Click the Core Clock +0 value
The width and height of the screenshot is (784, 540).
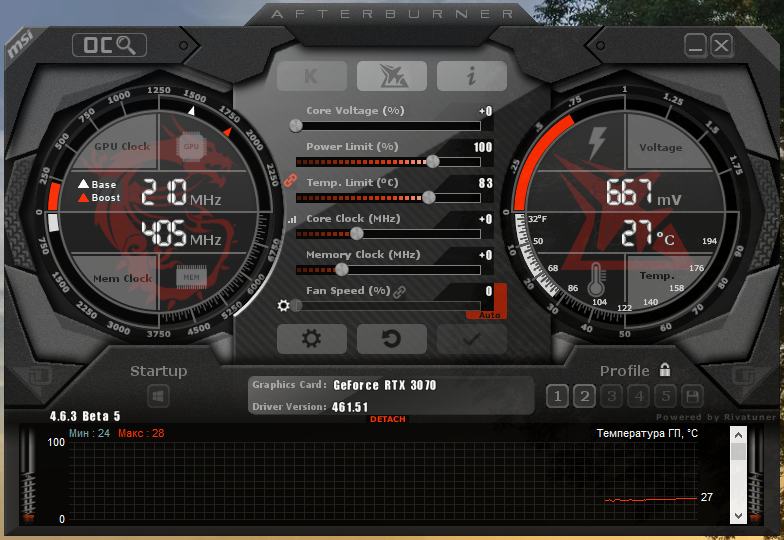click(486, 219)
